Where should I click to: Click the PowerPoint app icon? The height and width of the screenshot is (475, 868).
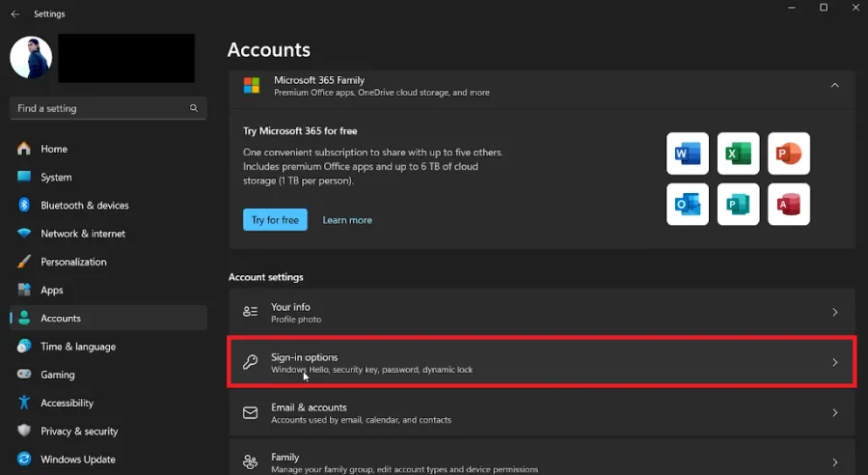(789, 154)
